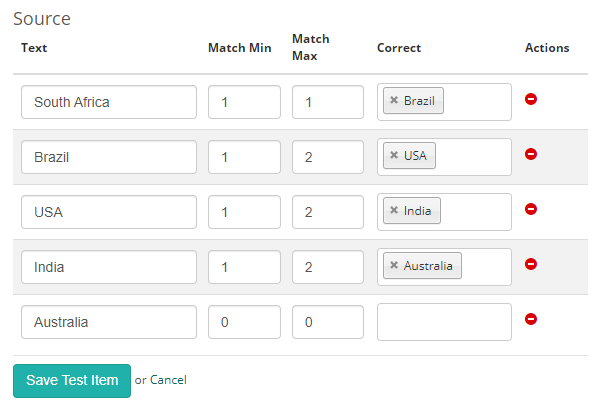Remove the India source row
Image resolution: width=600 pixels, height=409 pixels.
tap(531, 264)
